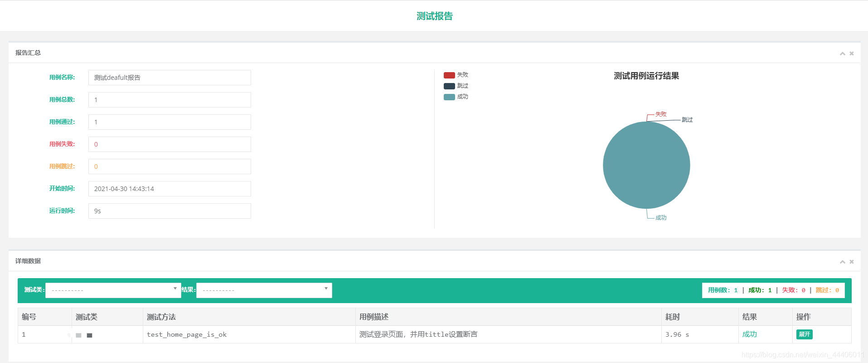Screen dimensions: 868x363
Task: Click the 跳过: 0 summary count
Action: (827, 290)
